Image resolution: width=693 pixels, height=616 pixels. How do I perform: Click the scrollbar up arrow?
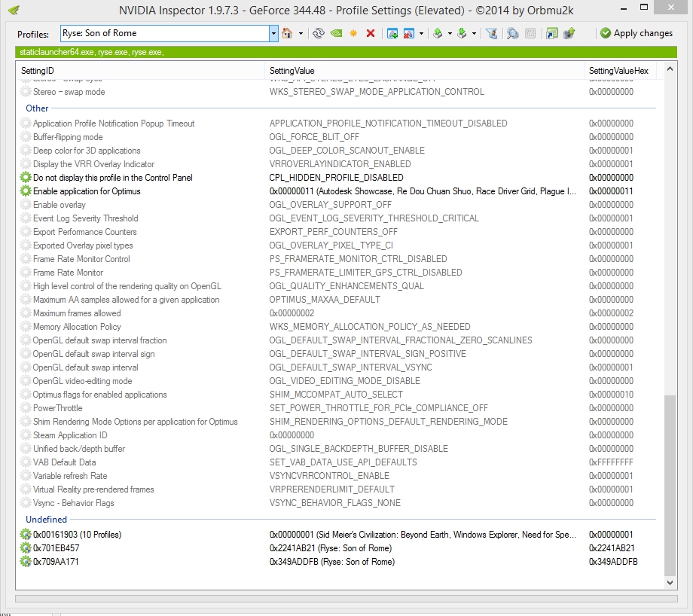pos(670,69)
